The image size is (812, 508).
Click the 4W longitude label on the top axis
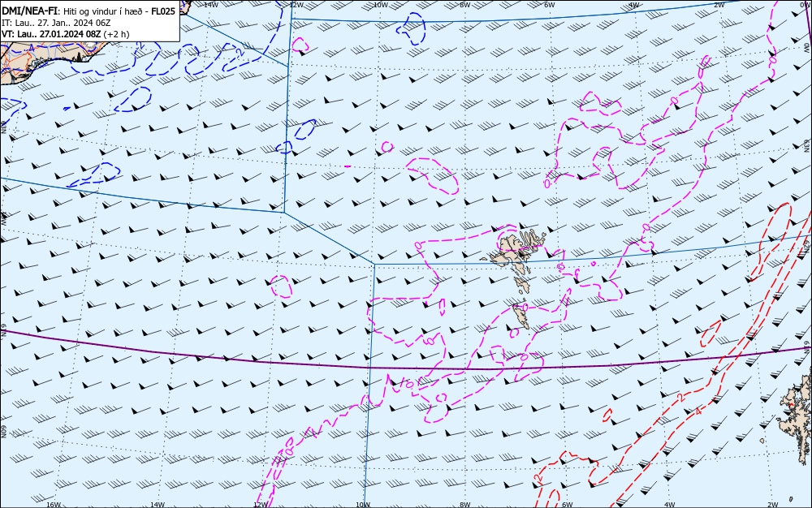point(634,5)
